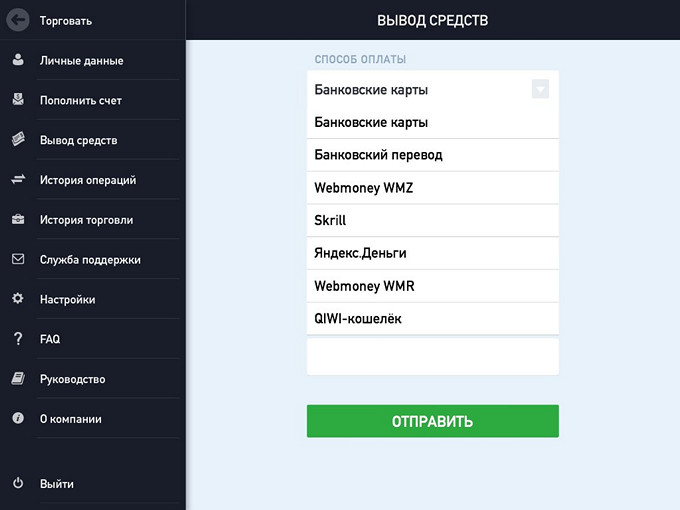Screen dimensions: 680x510
Task: Click the deposit icon beside Пополнить счет
Action: coord(18,100)
